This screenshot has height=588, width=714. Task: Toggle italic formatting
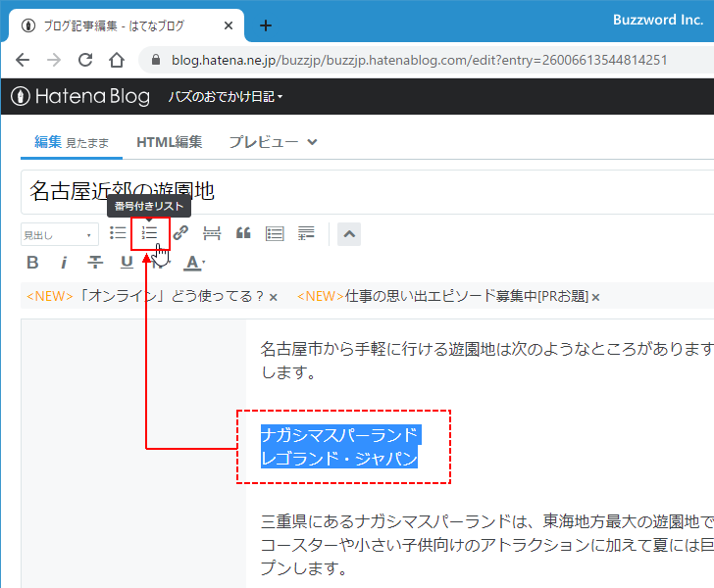click(x=64, y=263)
